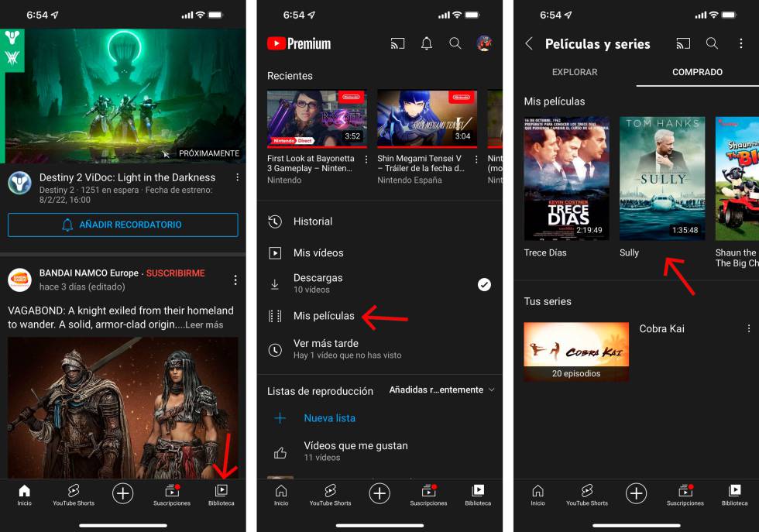Tap the Destiny 2 channel avatar

pos(20,184)
